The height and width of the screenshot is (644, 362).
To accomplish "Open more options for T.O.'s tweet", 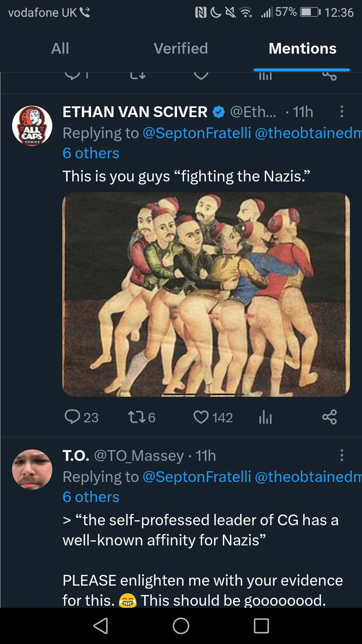I will coord(342,455).
